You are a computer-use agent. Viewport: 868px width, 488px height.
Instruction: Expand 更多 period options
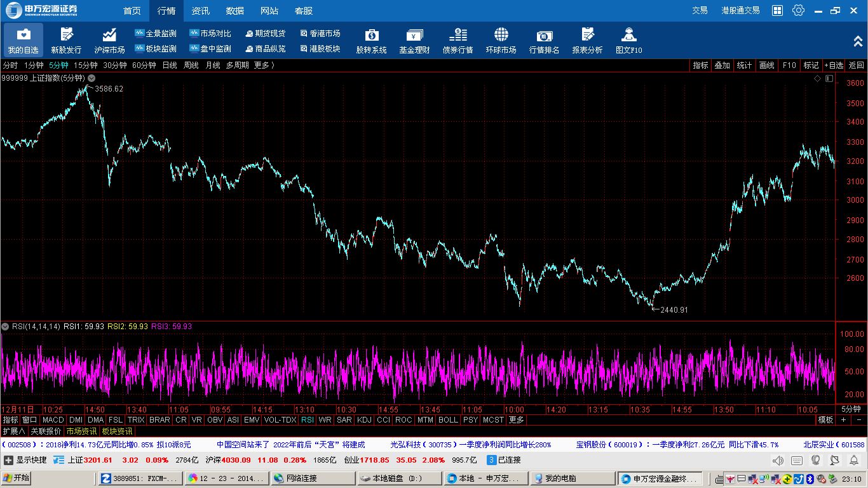(264, 65)
